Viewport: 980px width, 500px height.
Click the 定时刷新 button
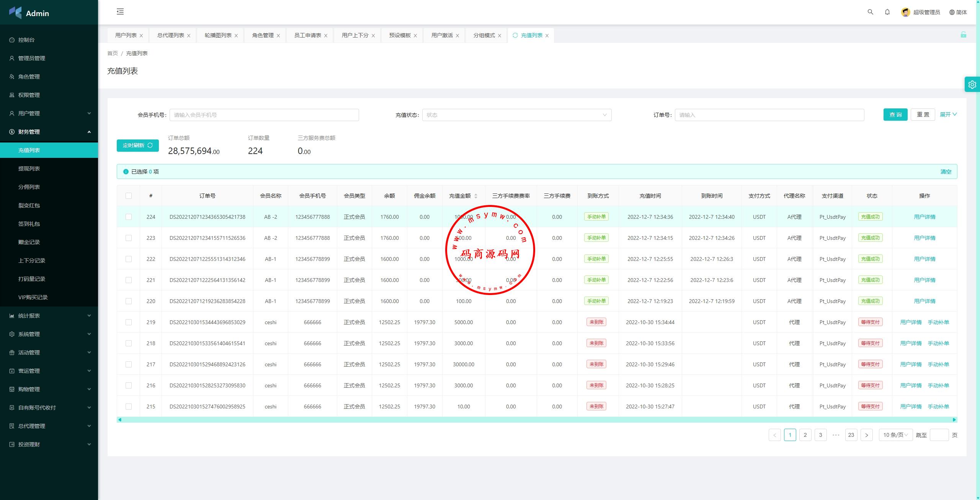point(138,145)
